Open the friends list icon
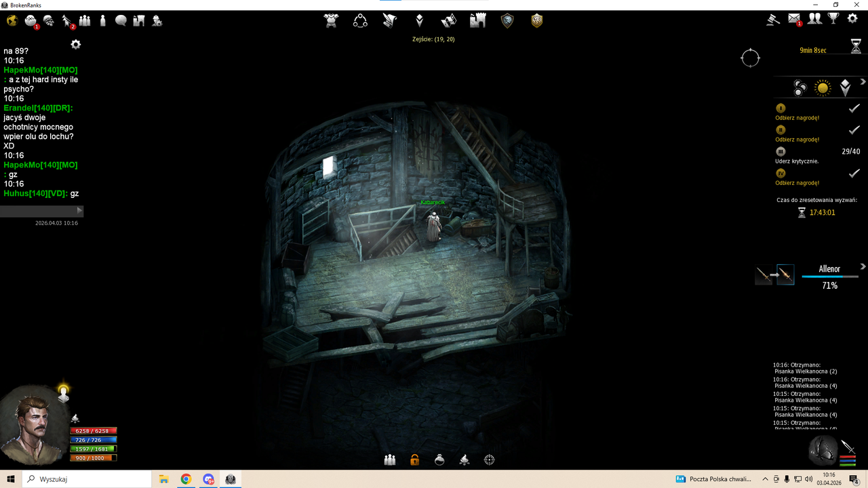This screenshot has height=488, width=868. point(814,19)
